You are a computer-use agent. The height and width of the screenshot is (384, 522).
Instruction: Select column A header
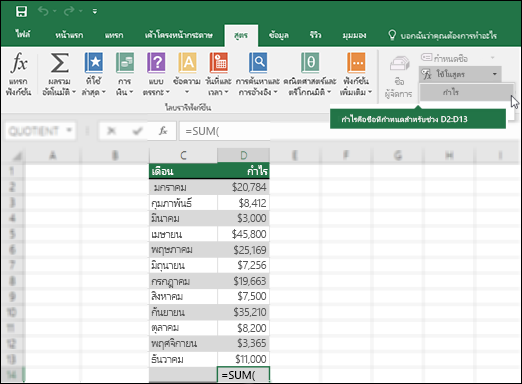pyautogui.click(x=52, y=155)
